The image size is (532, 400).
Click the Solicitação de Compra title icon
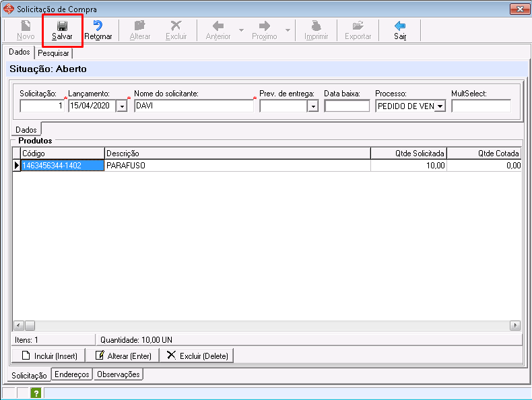click(x=8, y=9)
